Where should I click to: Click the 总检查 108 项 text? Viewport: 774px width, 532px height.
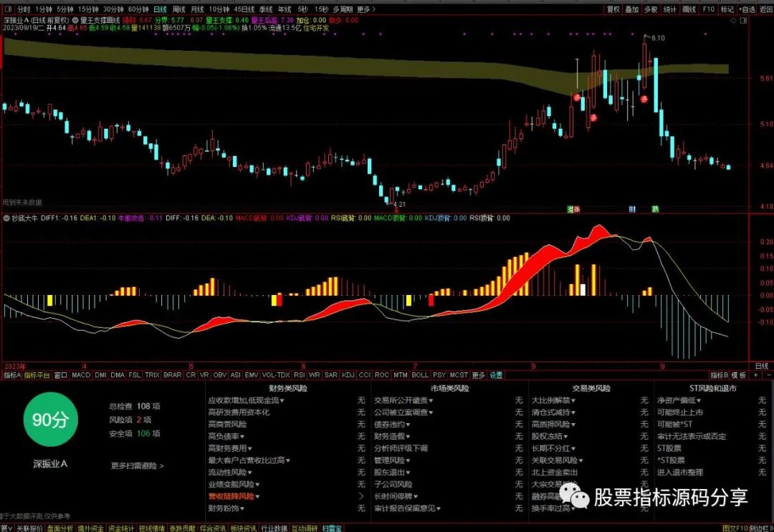[x=135, y=406]
